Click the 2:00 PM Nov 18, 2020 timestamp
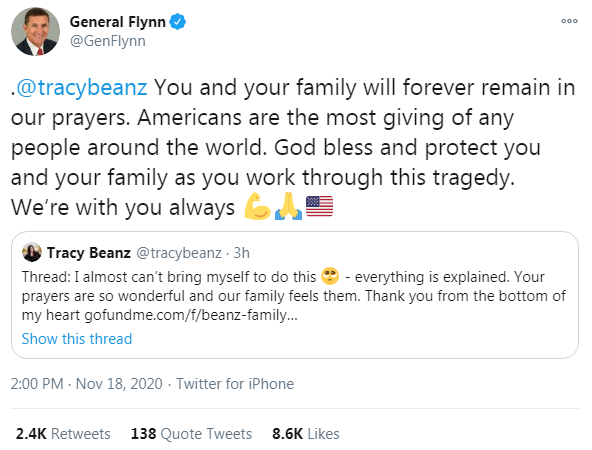This screenshot has height=450, width=592. click(86, 384)
